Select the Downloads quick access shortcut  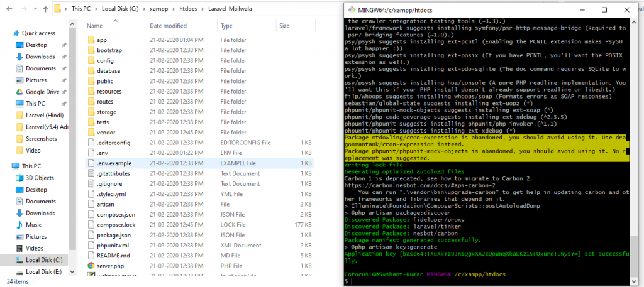pyautogui.click(x=40, y=57)
